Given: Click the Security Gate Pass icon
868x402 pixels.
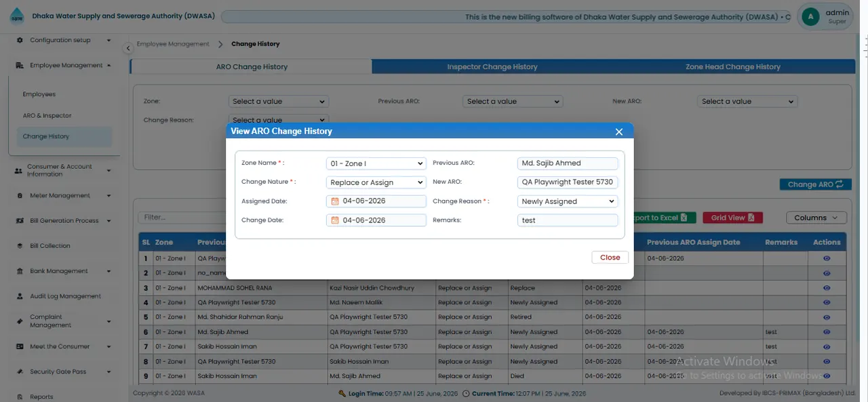Looking at the screenshot, I should pyautogui.click(x=20, y=372).
